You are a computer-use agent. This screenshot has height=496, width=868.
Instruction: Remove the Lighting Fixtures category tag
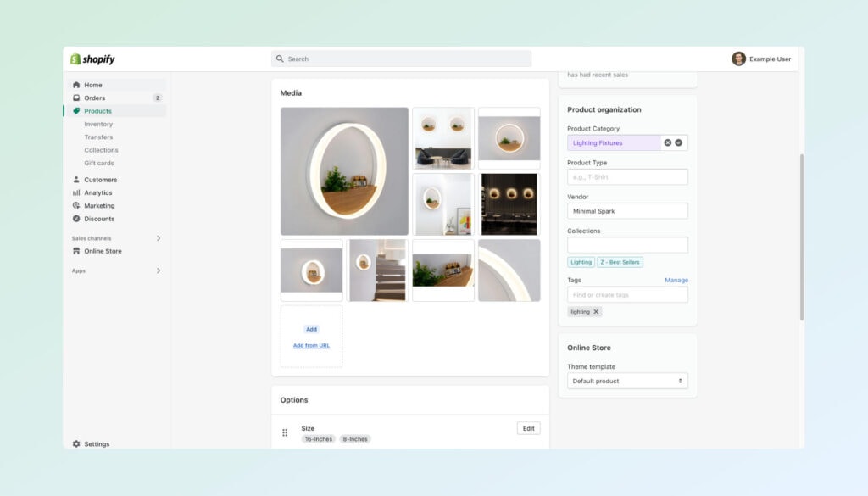pyautogui.click(x=668, y=142)
